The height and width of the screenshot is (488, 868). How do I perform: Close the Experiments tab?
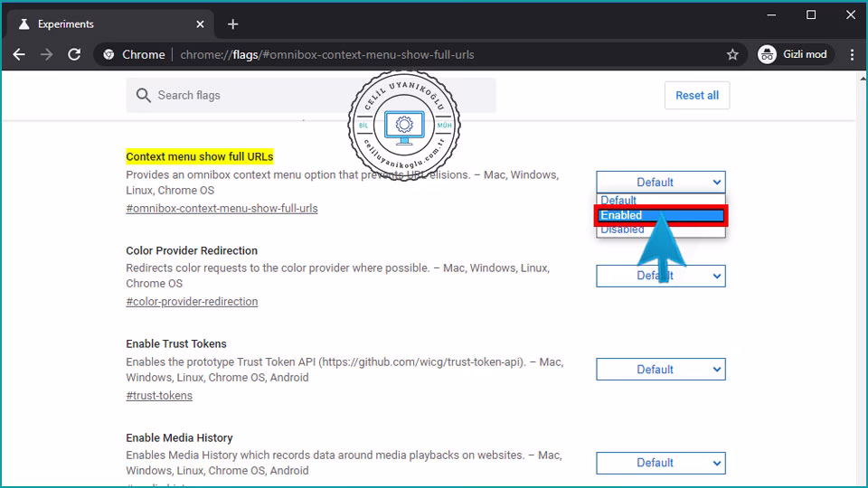pyautogui.click(x=200, y=24)
